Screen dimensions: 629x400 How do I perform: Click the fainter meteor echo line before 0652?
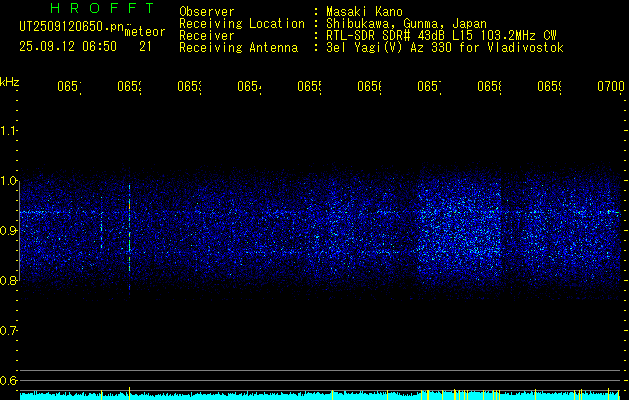[101, 223]
